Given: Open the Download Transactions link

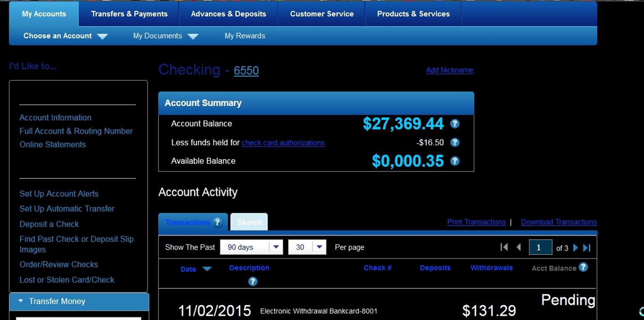Looking at the screenshot, I should 559,222.
